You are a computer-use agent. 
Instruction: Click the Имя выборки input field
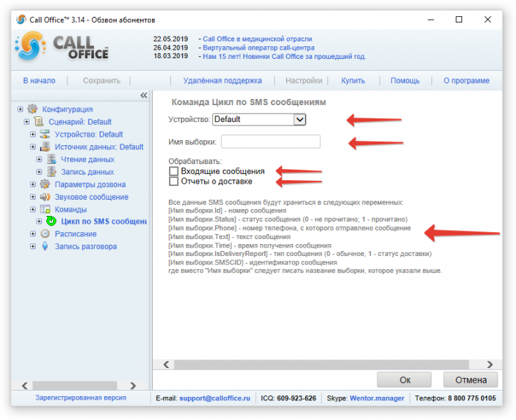(x=271, y=142)
